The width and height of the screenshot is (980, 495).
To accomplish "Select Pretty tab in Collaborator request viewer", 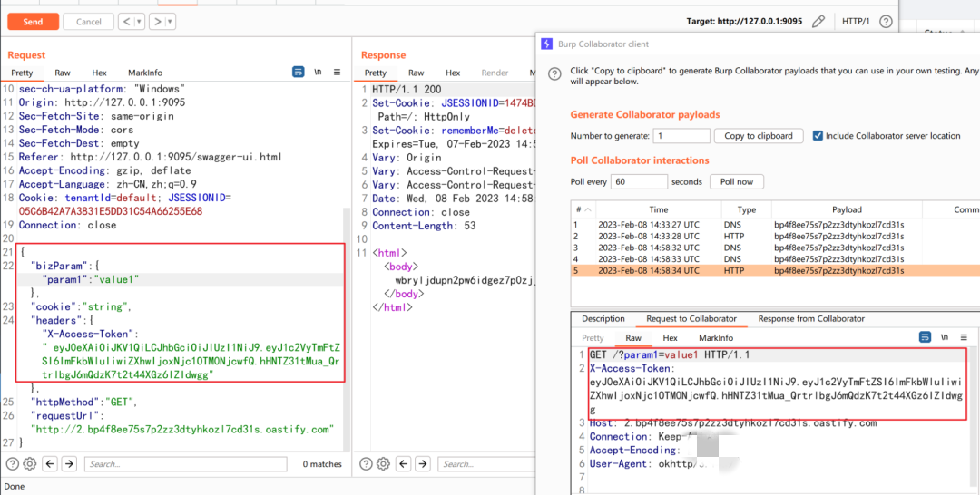I will (593, 337).
